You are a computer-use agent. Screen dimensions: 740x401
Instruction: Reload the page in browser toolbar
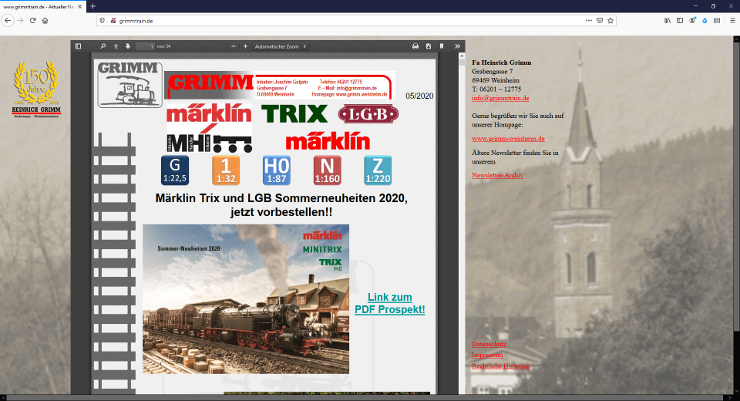click(32, 20)
